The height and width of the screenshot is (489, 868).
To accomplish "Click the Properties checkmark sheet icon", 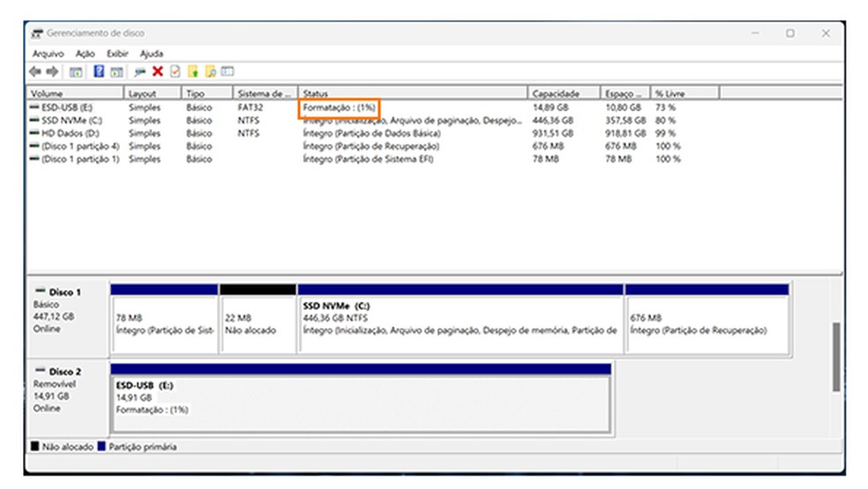I will click(x=175, y=71).
